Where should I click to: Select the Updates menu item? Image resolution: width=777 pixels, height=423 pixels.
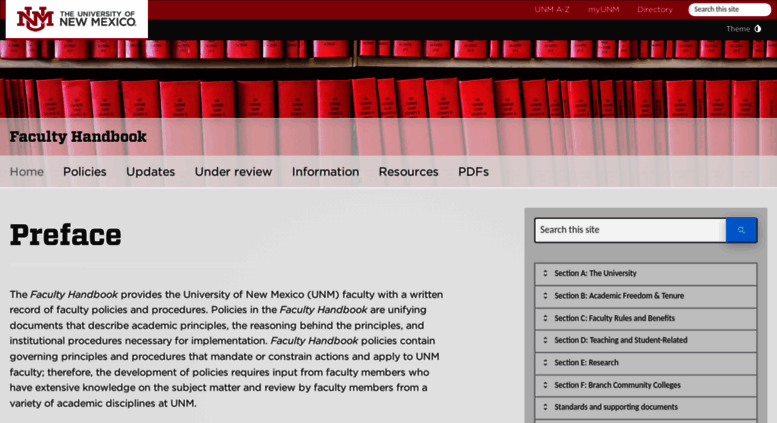click(x=150, y=171)
